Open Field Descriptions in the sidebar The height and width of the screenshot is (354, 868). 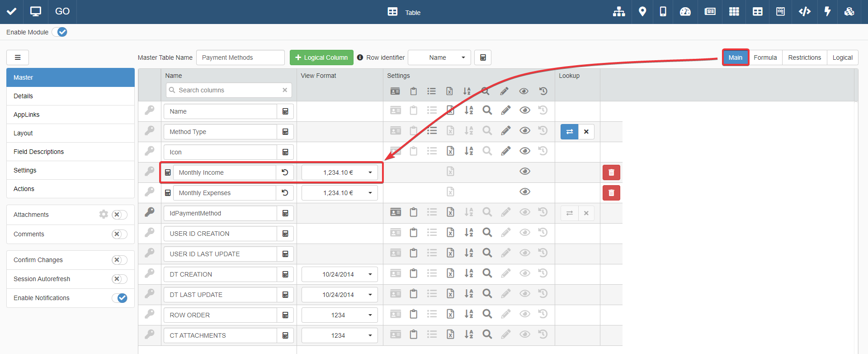click(39, 152)
